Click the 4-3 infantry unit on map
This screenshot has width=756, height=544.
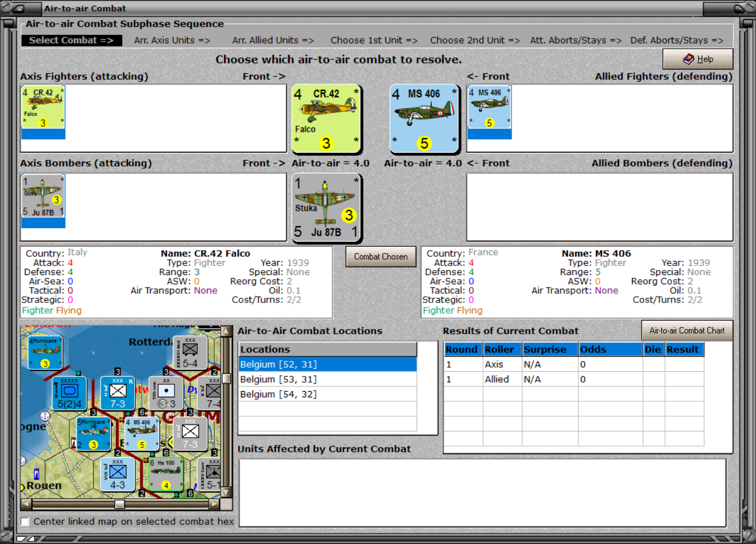pyautogui.click(x=118, y=474)
